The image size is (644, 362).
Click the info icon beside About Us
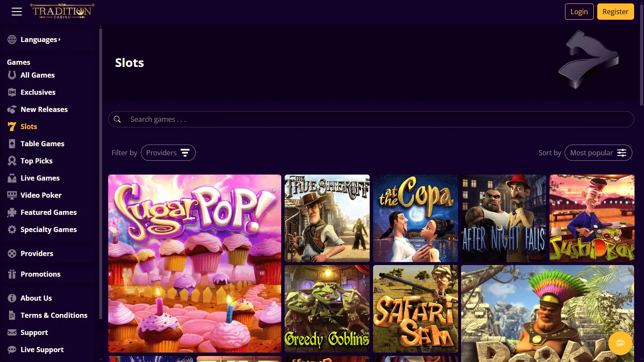(12, 298)
